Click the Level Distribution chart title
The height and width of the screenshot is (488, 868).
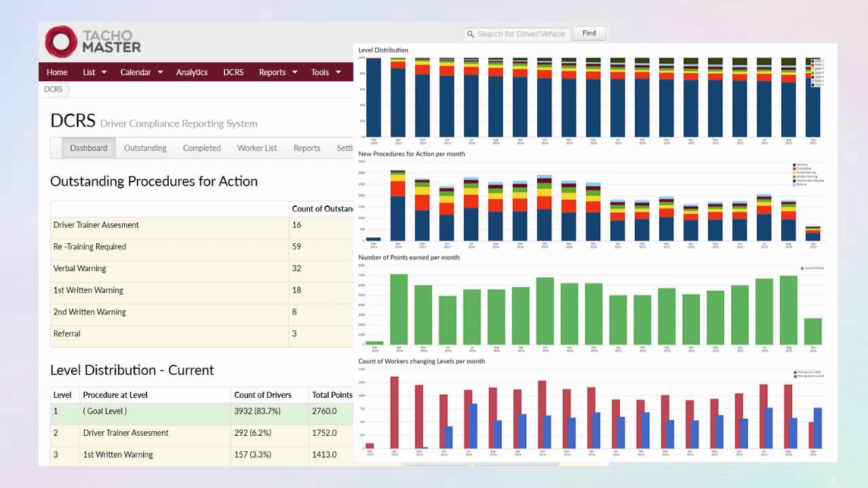click(x=383, y=50)
